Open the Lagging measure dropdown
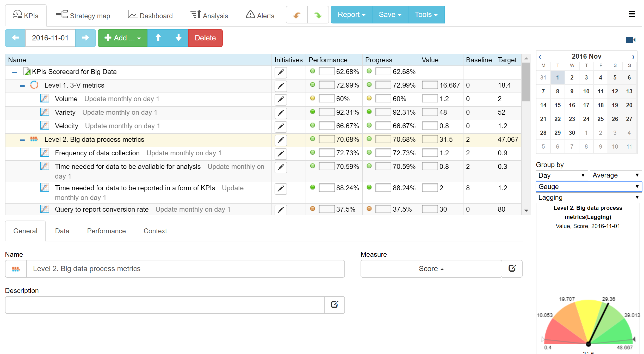The height and width of the screenshot is (354, 644). point(588,197)
